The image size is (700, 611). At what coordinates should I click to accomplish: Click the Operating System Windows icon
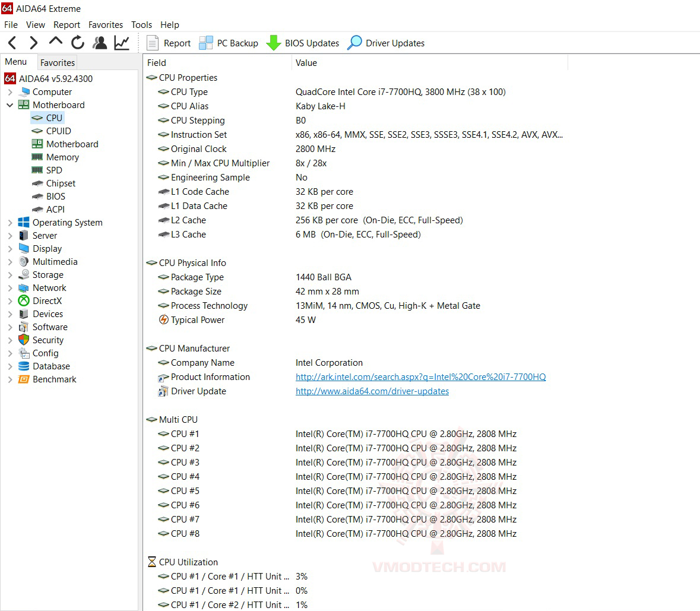pyautogui.click(x=24, y=223)
